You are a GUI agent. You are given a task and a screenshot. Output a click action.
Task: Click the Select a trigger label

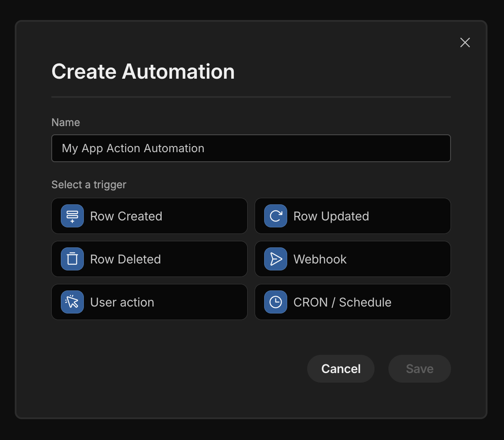(89, 185)
